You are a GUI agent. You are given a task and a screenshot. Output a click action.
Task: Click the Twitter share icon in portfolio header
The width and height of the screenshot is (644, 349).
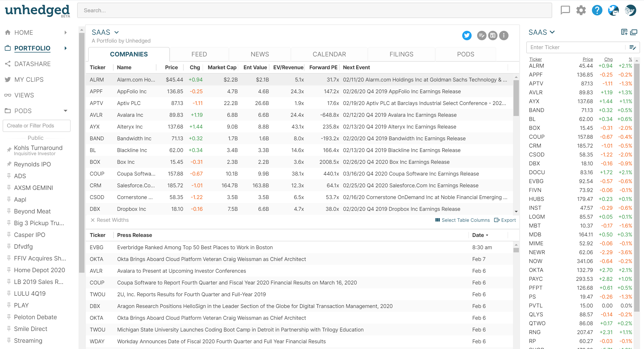coord(467,36)
